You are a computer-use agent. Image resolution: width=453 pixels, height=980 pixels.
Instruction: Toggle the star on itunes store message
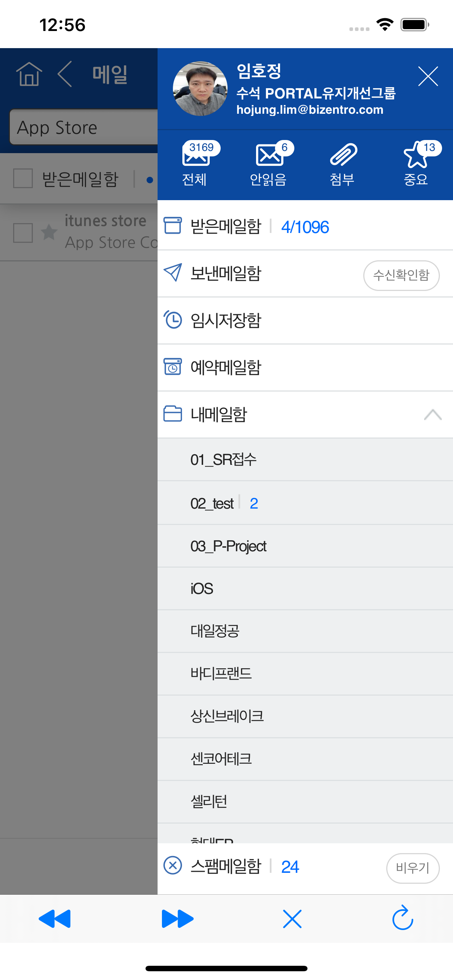click(49, 232)
